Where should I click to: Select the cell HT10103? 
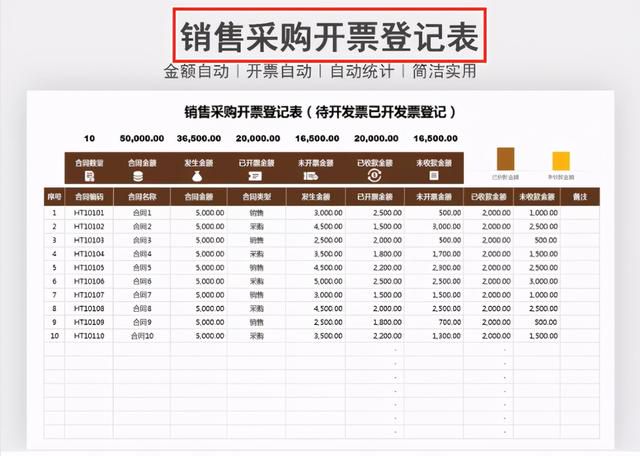(x=89, y=240)
